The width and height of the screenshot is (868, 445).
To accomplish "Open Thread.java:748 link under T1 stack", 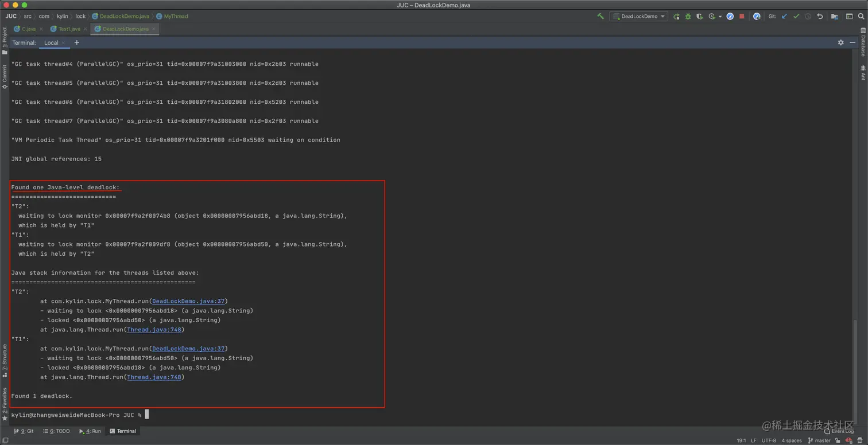I will pyautogui.click(x=154, y=377).
